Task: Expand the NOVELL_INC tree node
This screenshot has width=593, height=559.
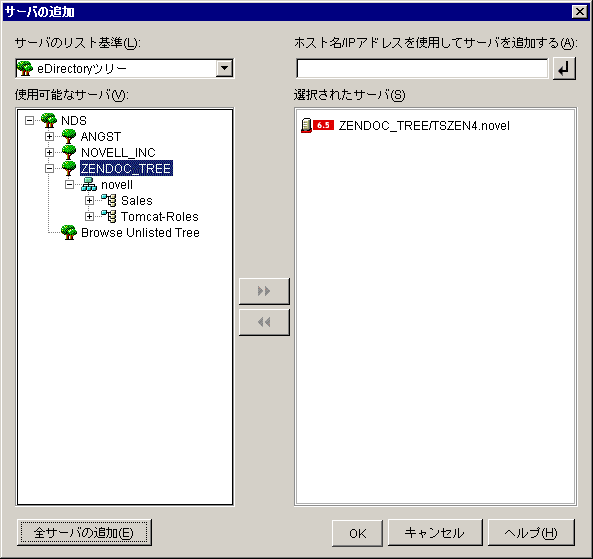Action: [x=49, y=152]
